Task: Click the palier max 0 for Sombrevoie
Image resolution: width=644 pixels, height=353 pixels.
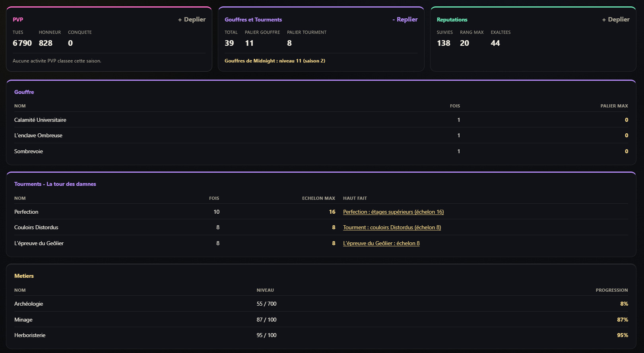Action: click(627, 151)
